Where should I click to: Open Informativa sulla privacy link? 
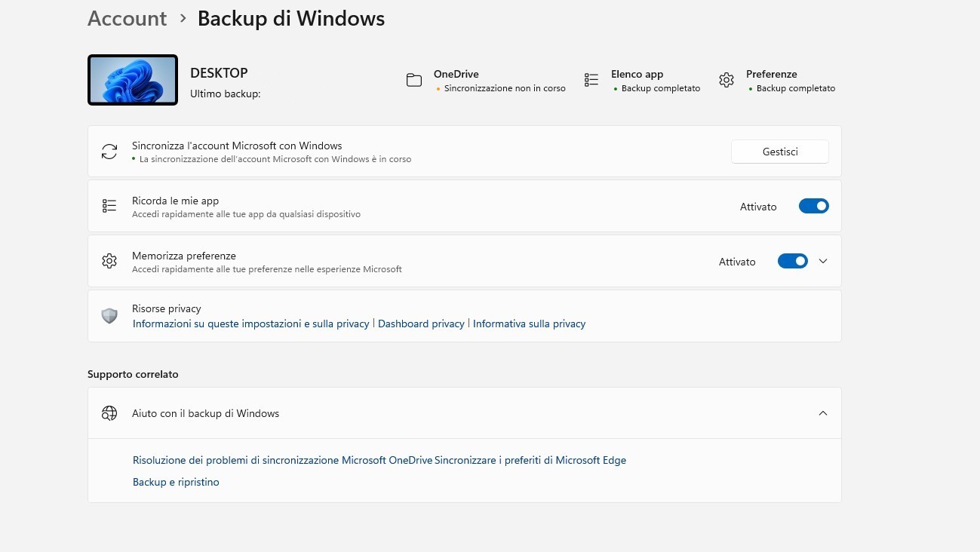529,324
